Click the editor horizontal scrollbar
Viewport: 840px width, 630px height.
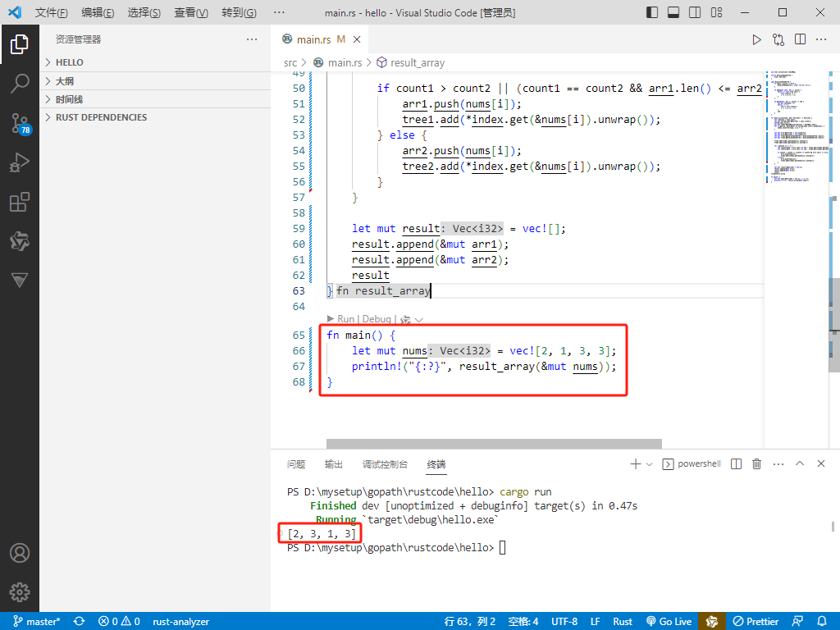(x=494, y=444)
